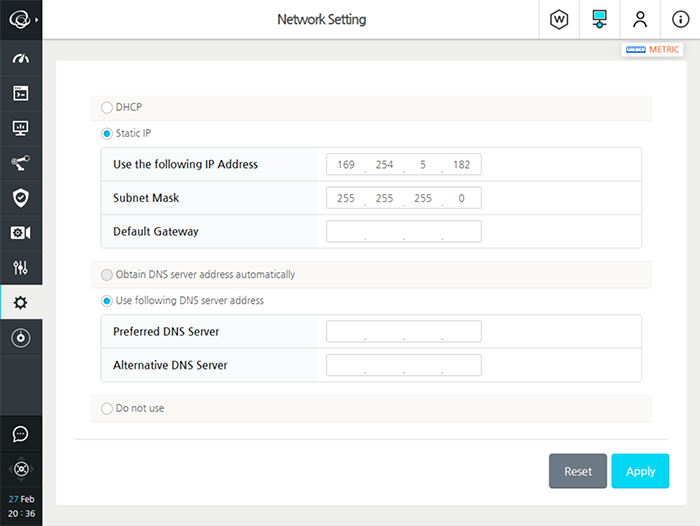The image size is (700, 526).
Task: Click the Subnet Mask label
Action: (146, 198)
